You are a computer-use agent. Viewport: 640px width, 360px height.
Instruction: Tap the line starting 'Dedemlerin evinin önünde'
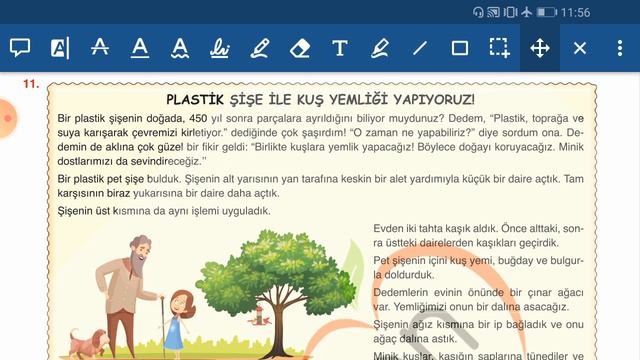coord(478,292)
